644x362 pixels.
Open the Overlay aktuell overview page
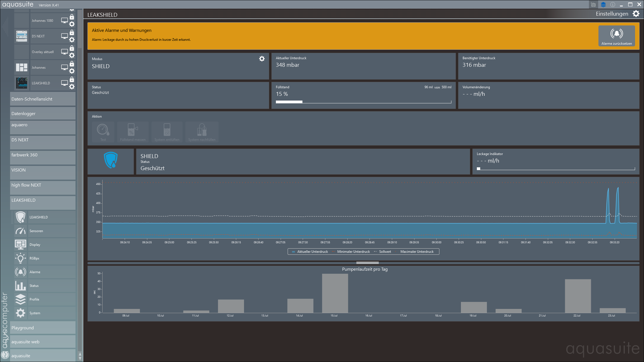pos(43,52)
